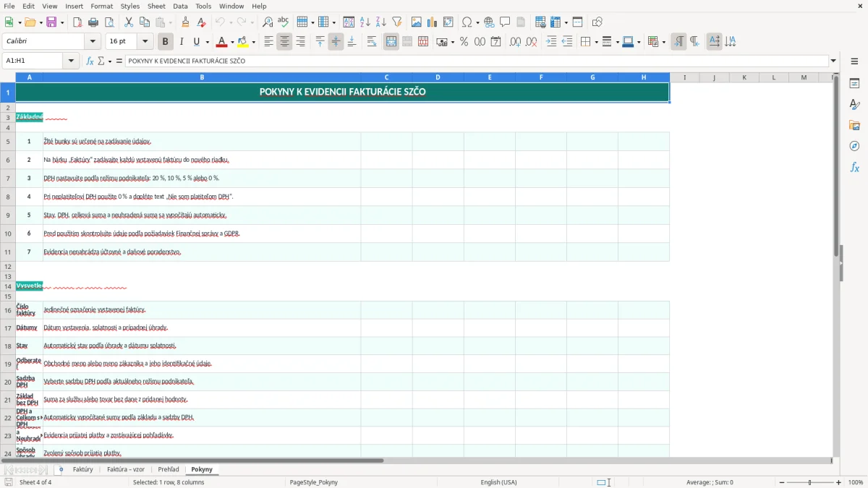Open Find and Replace
The height and width of the screenshot is (488, 868).
268,22
